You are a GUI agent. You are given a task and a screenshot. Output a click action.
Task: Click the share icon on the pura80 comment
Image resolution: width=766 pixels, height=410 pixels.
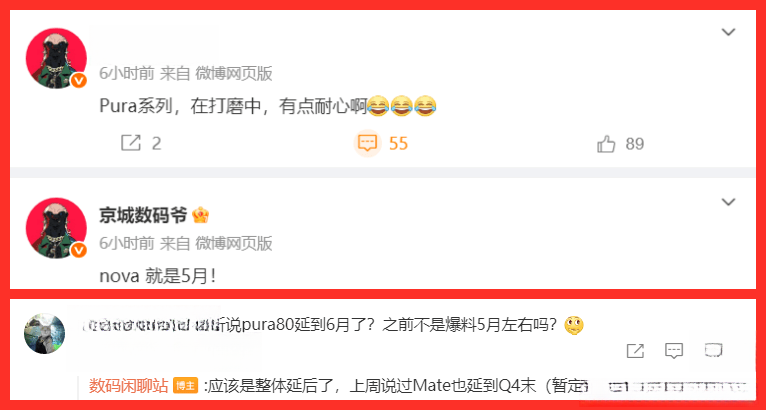click(635, 350)
